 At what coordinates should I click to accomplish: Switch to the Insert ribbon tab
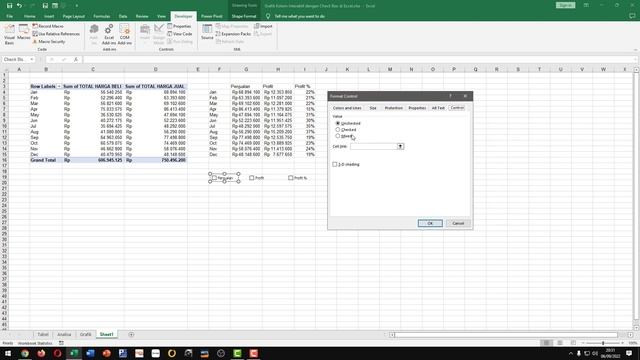point(49,16)
